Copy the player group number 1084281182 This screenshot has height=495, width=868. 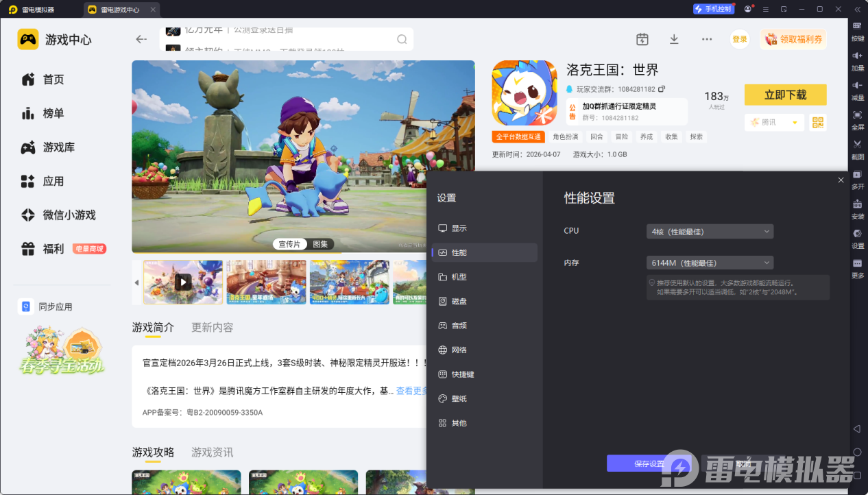point(662,89)
